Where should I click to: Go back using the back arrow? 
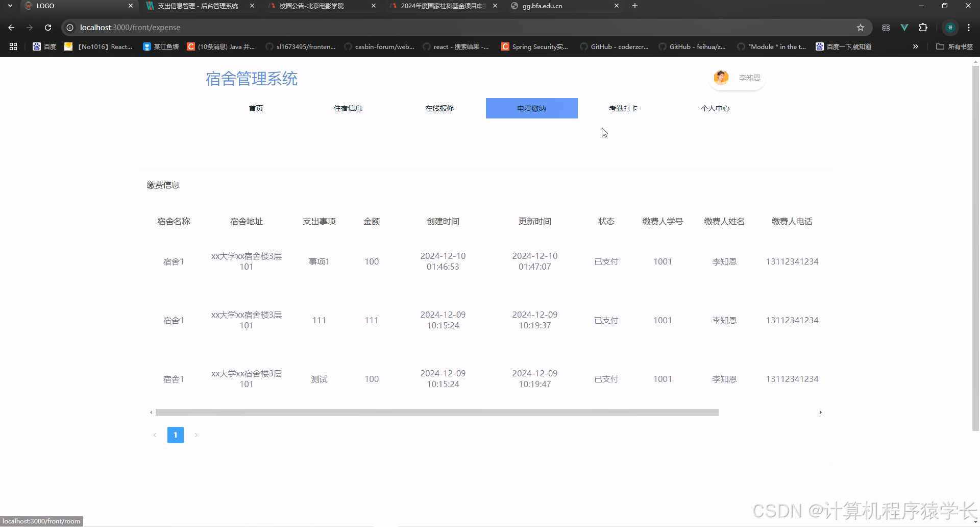(x=11, y=27)
